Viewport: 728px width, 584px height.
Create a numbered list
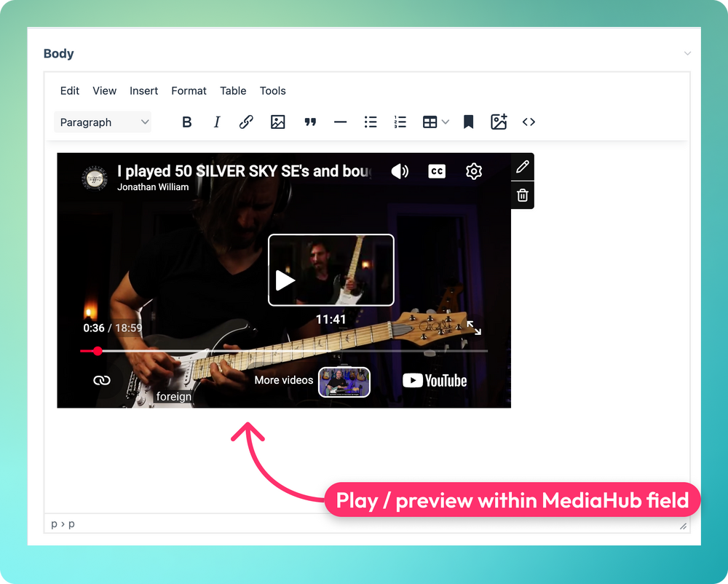pyautogui.click(x=400, y=122)
